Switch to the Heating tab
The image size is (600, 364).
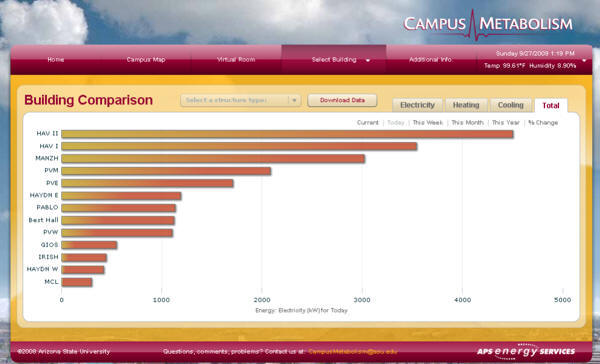tap(466, 105)
